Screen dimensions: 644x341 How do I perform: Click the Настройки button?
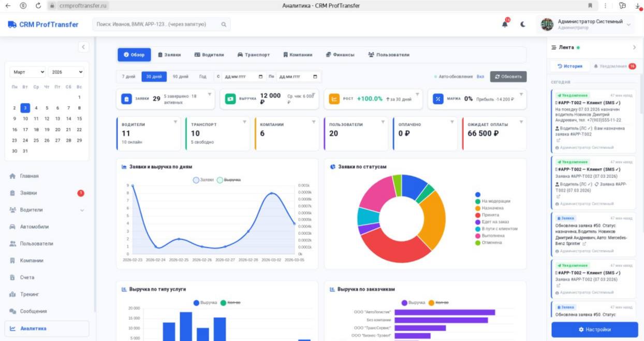pos(593,330)
